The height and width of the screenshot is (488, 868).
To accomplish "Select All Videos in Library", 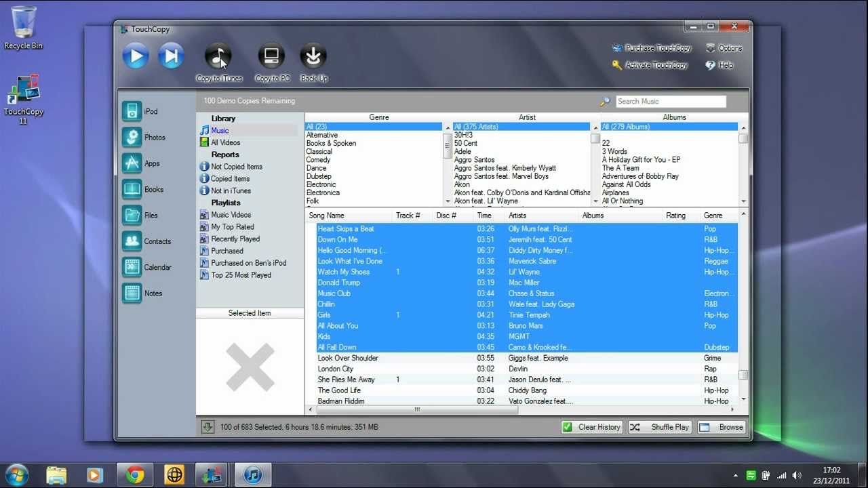I will pos(225,142).
